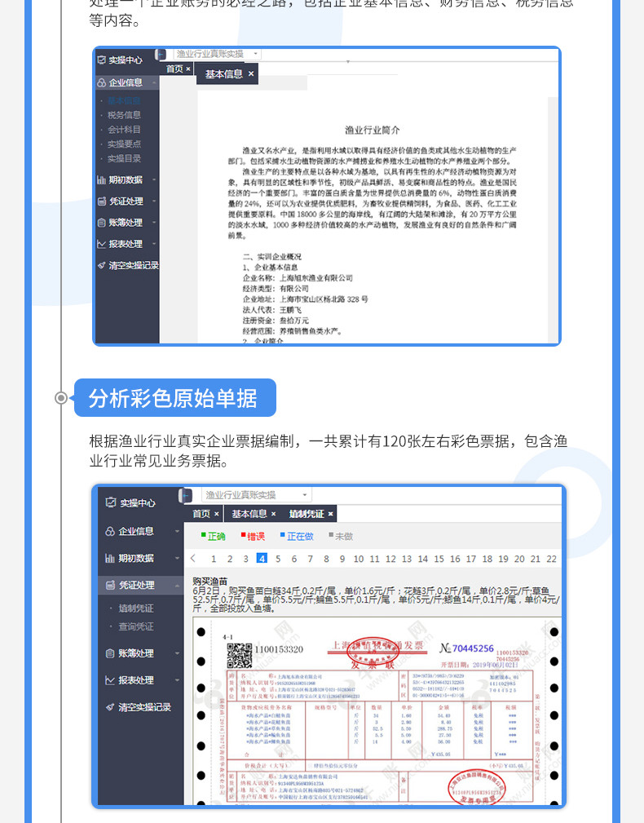This screenshot has height=823, width=644.
Task: Click the blue 正在做 status legend
Action: [x=297, y=536]
